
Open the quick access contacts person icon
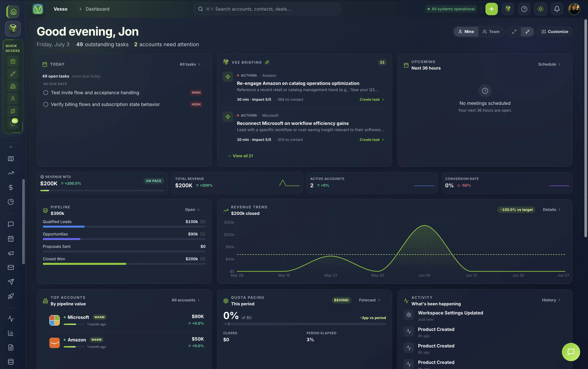[13, 99]
